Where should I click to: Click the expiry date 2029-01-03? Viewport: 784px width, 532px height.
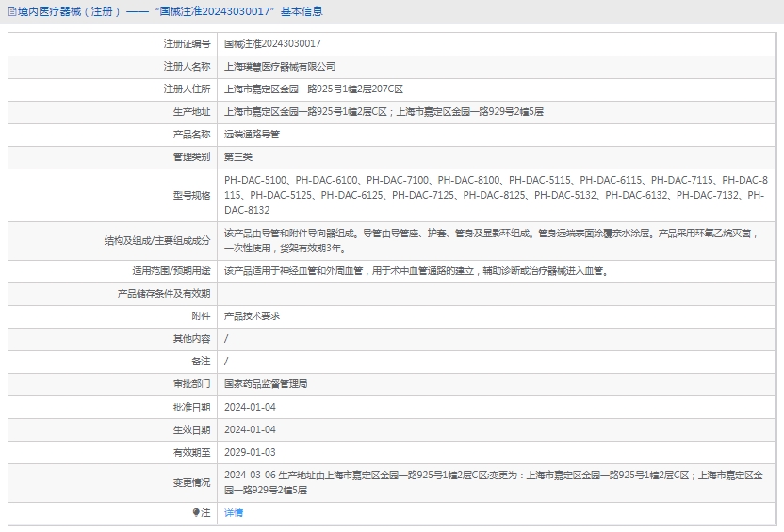(x=251, y=452)
